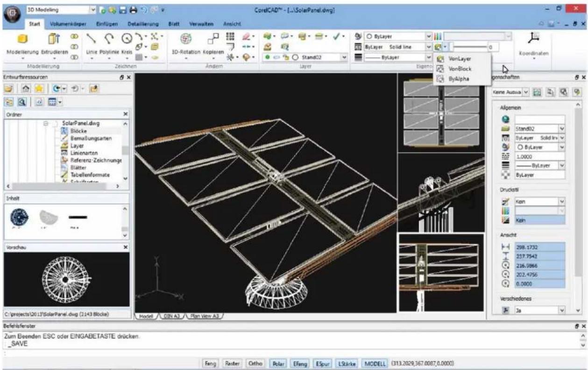Select Blöcke in the Ordner tree
588x370 pixels.
[79, 132]
